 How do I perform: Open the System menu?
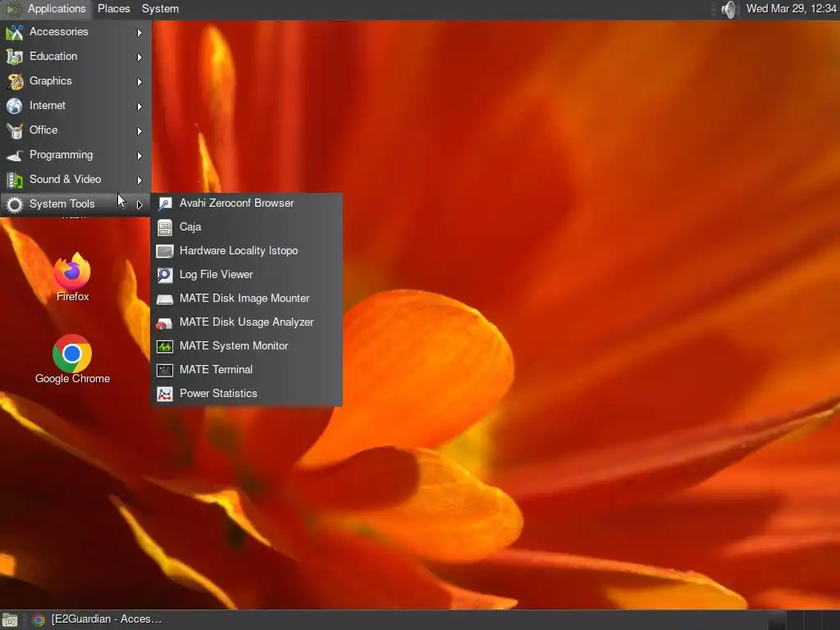pos(160,9)
